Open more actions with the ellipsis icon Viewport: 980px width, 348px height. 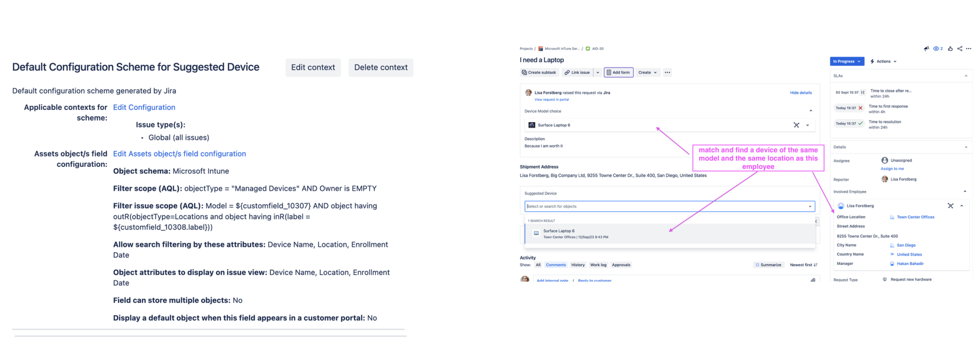point(968,48)
